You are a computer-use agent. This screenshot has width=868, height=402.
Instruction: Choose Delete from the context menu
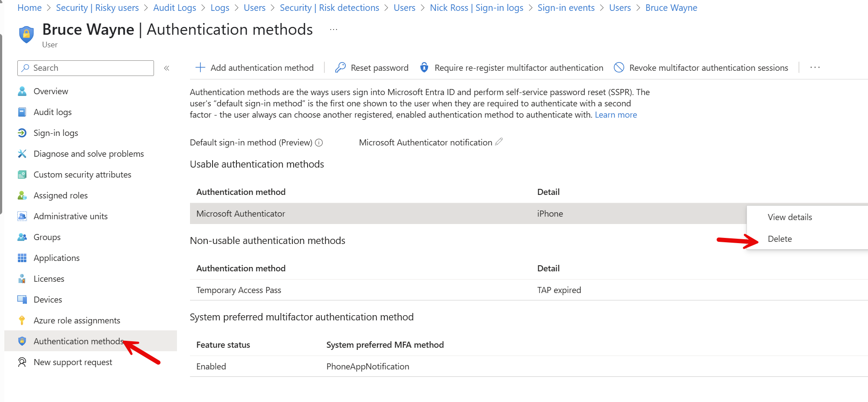pos(780,239)
